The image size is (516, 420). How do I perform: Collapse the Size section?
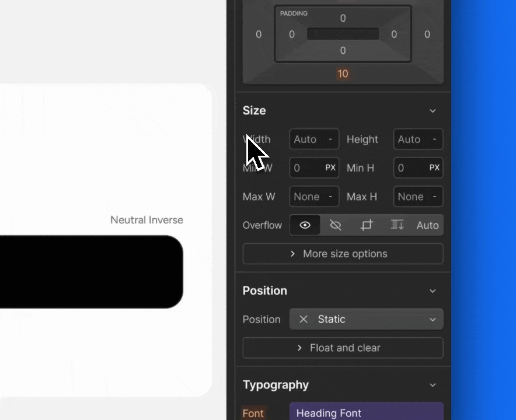tap(433, 110)
